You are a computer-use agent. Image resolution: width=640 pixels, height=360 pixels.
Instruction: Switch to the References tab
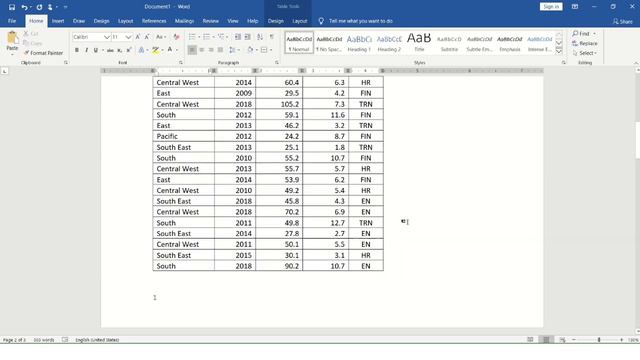click(154, 21)
